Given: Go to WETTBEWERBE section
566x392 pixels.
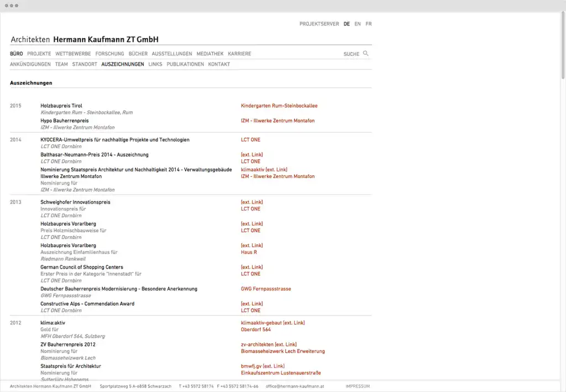Looking at the screenshot, I should pyautogui.click(x=73, y=54).
